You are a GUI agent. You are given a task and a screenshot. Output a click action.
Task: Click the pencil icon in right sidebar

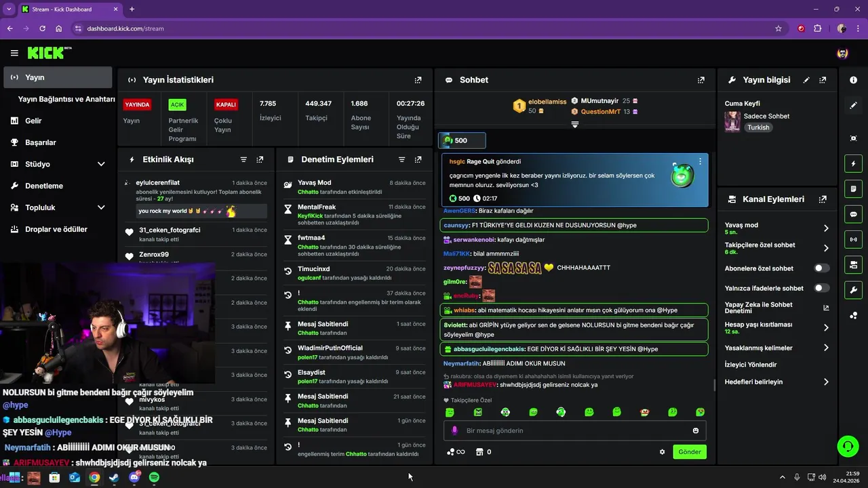pos(853,106)
